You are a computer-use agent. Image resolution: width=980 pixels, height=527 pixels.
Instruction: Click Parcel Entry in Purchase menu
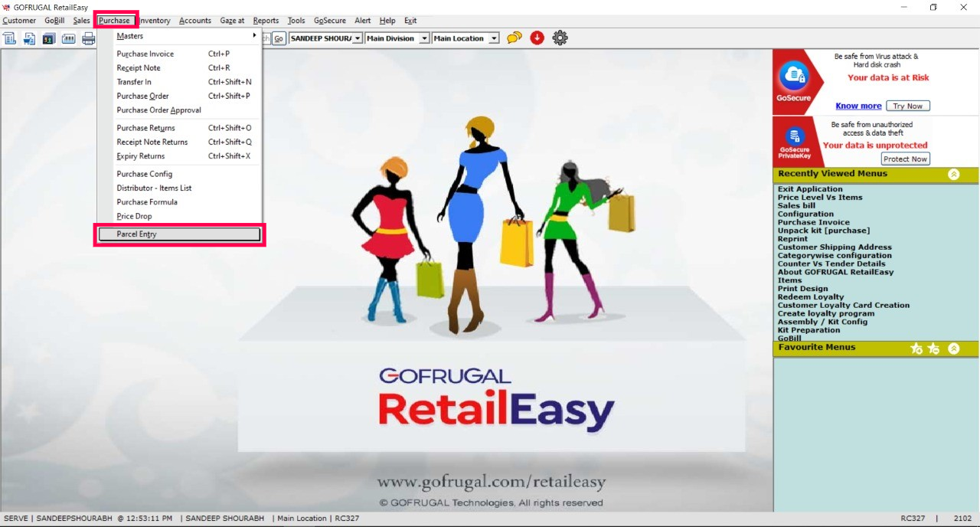tap(180, 234)
